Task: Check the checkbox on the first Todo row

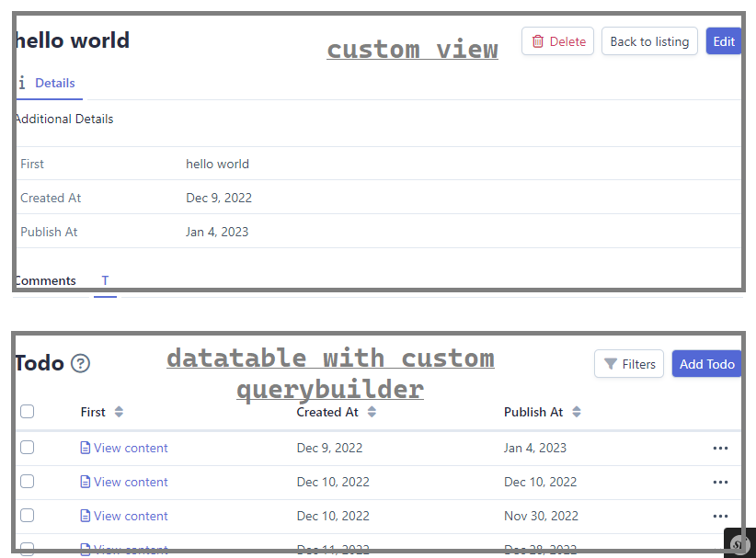Action: [x=27, y=448]
